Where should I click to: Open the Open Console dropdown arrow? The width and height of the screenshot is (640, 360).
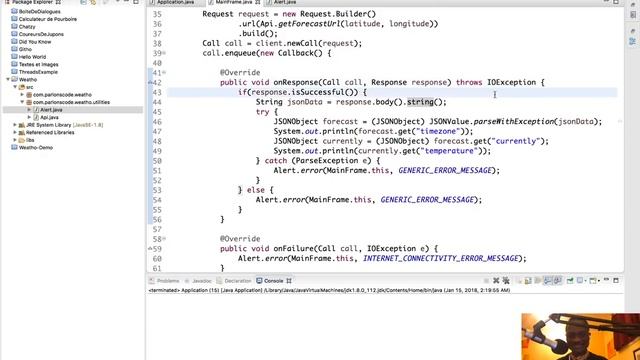[x=598, y=281]
